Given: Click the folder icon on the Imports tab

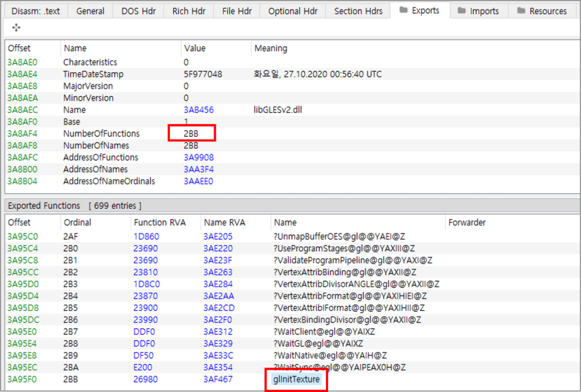Looking at the screenshot, I should coord(461,11).
